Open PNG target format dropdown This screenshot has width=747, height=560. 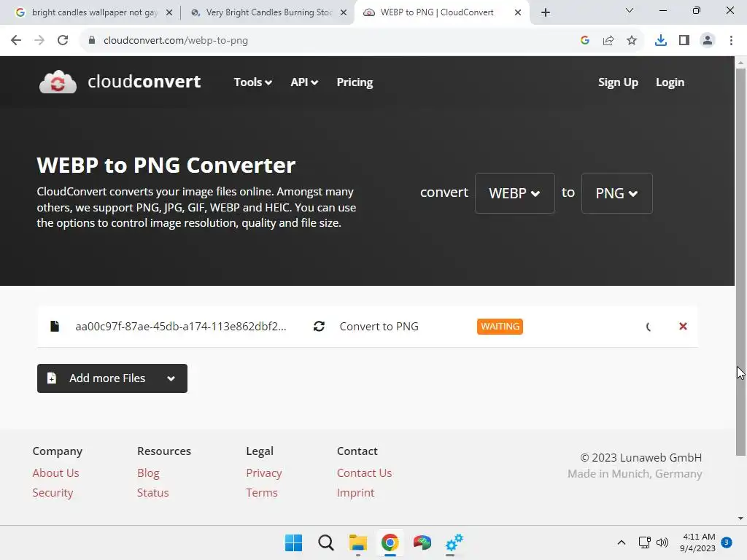pos(617,193)
